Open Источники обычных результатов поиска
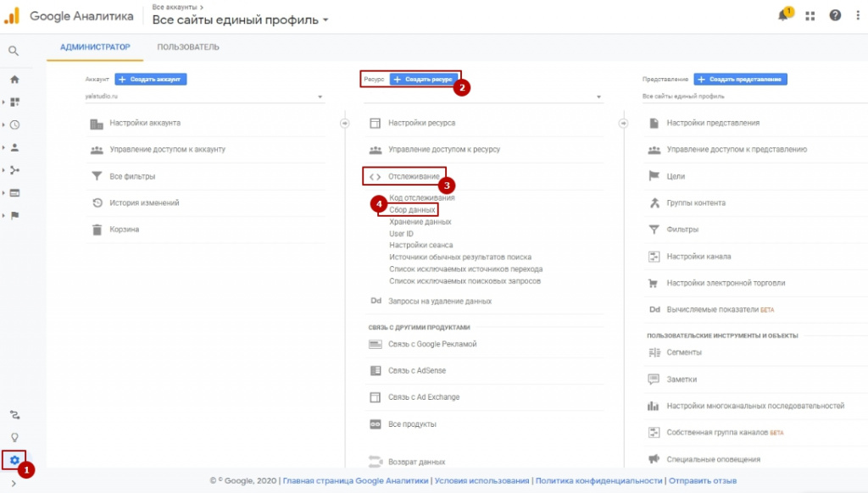868x493 pixels. coord(460,257)
